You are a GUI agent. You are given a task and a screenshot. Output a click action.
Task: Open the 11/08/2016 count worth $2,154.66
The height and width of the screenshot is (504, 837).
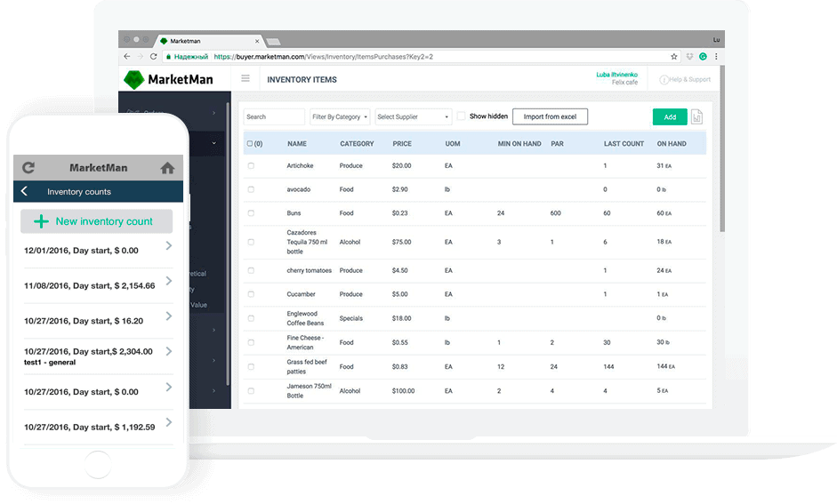pyautogui.click(x=98, y=285)
